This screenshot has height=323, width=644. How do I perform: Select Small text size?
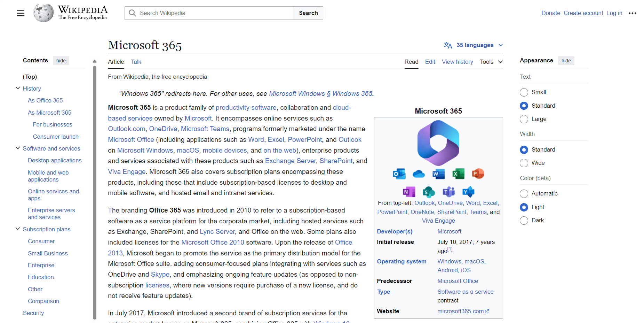tap(524, 92)
